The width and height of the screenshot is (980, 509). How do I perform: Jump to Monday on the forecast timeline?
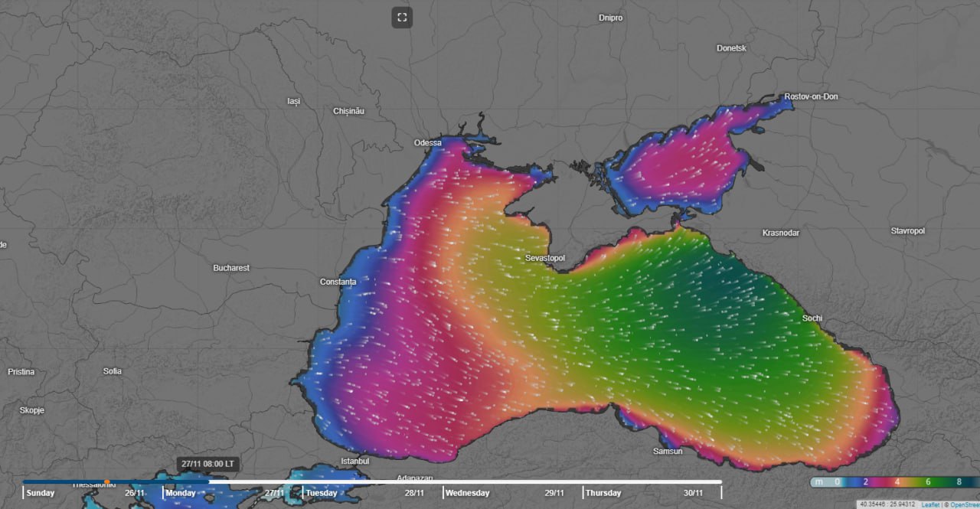(x=181, y=493)
